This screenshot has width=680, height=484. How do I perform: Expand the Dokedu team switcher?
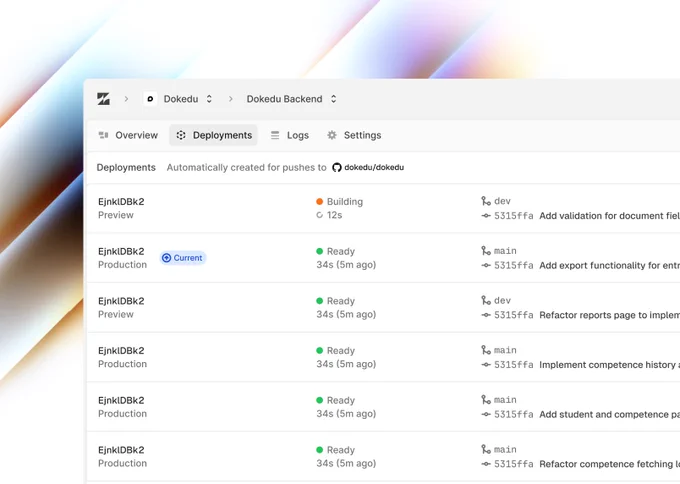[x=209, y=99]
